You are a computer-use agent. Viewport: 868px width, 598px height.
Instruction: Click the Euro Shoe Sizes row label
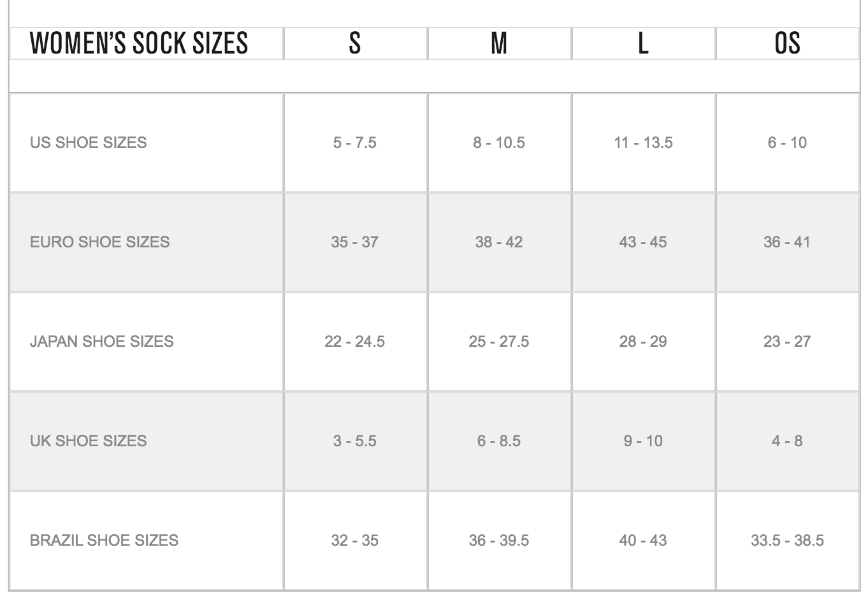tap(99, 242)
